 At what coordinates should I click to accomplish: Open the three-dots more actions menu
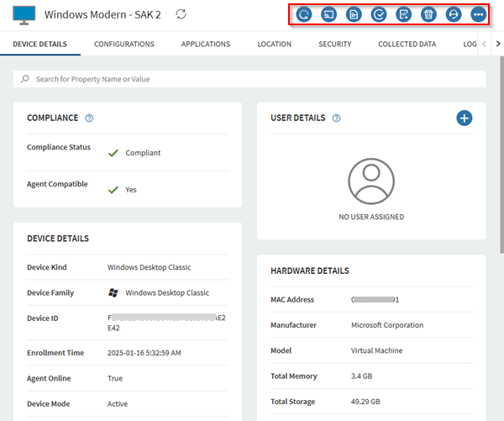tap(479, 14)
